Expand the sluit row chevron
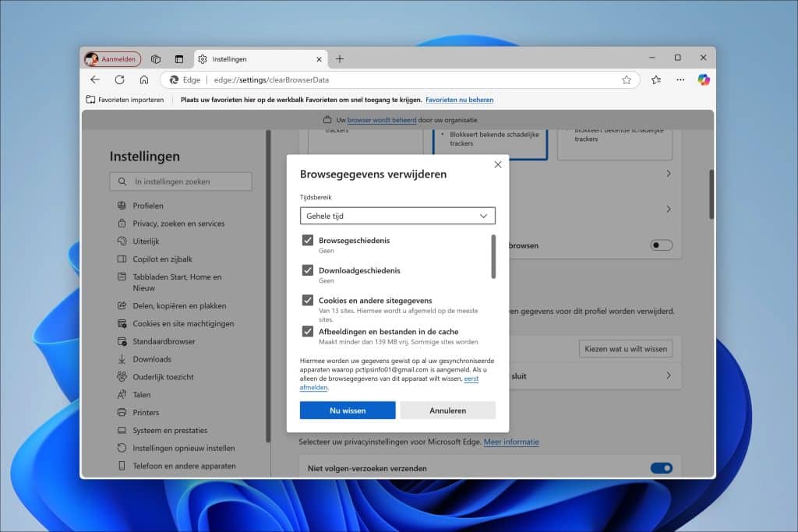Screen dimensions: 798x532 coord(669,375)
